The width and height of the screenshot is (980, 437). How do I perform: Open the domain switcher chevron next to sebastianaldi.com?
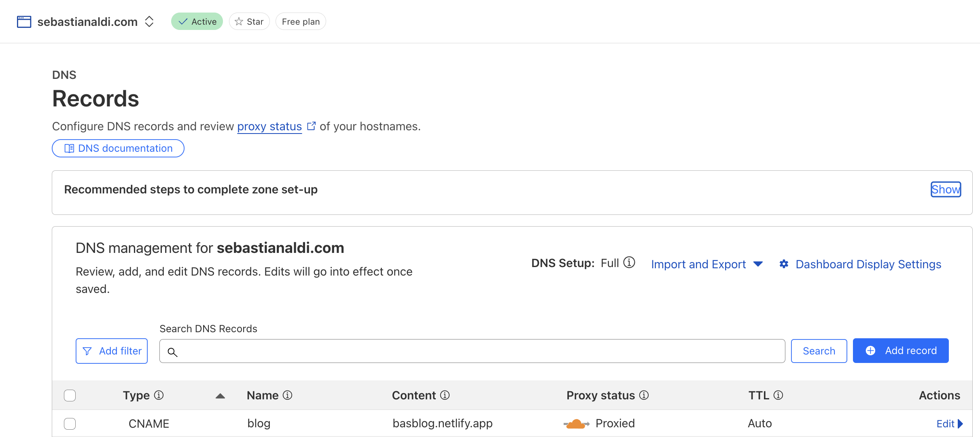149,21
